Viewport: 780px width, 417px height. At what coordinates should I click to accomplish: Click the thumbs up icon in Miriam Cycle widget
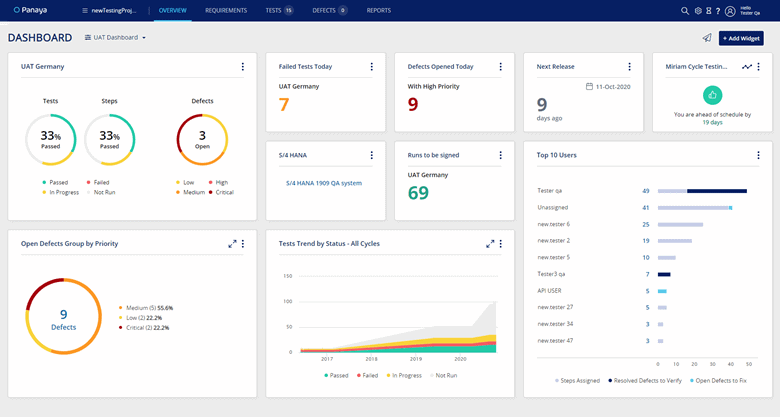[x=712, y=95]
